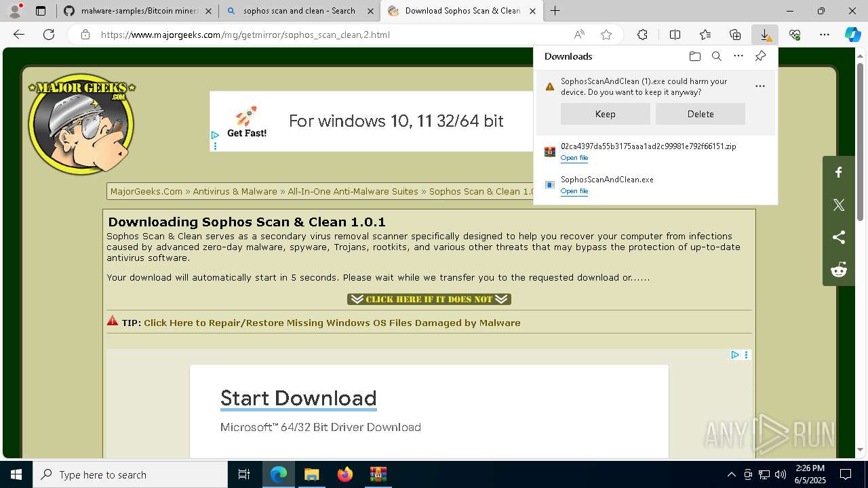
Task: Close the Download Sophos Scan & Clean tab
Action: [x=532, y=11]
